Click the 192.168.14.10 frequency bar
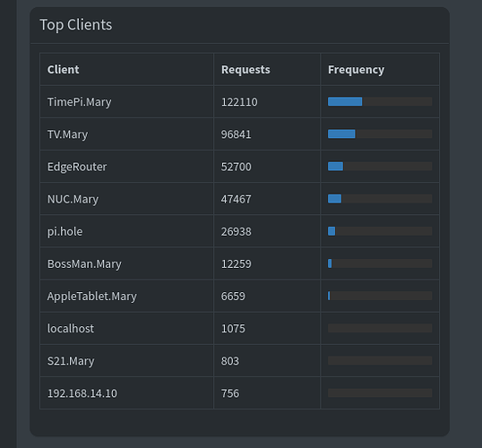This screenshot has height=448, width=482. tap(380, 393)
